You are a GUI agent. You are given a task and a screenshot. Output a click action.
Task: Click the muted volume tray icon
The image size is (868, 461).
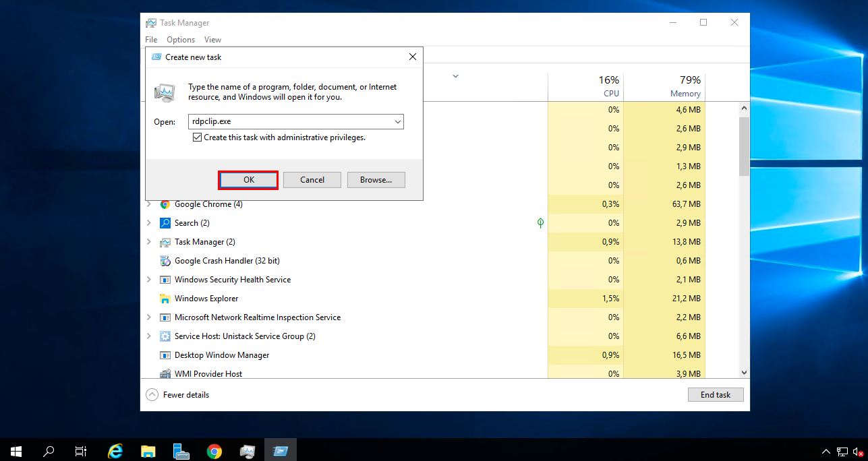pyautogui.click(x=859, y=451)
